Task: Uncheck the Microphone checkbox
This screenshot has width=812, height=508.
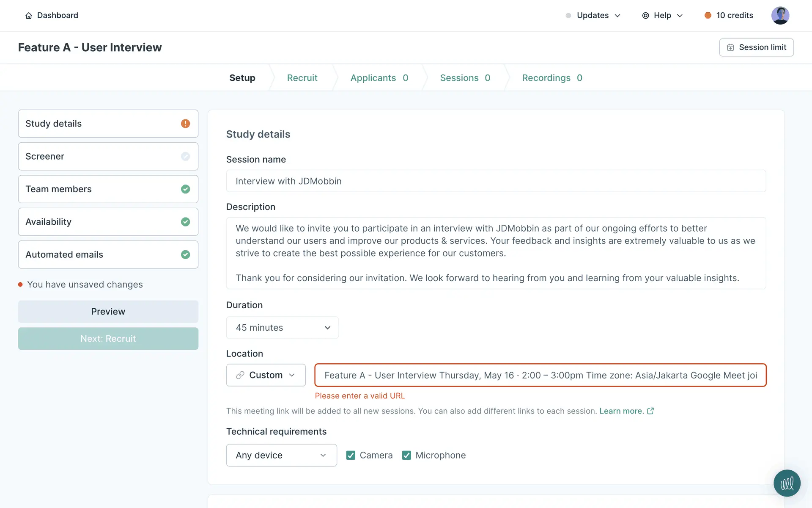Action: [x=406, y=455]
